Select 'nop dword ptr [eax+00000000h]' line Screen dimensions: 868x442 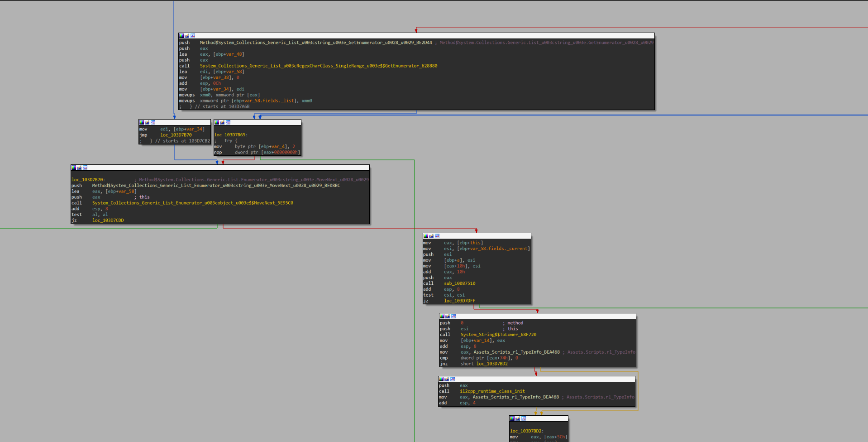click(x=257, y=152)
